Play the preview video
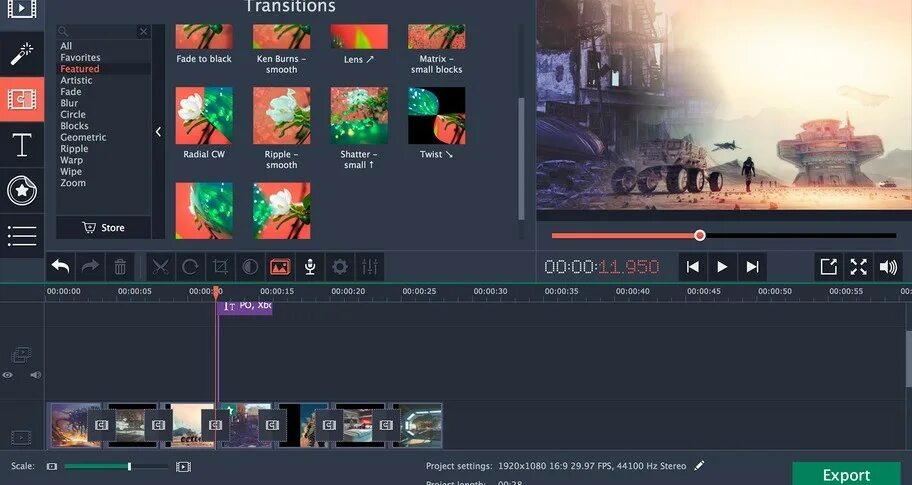Viewport: 912px width, 485px height. [x=722, y=267]
